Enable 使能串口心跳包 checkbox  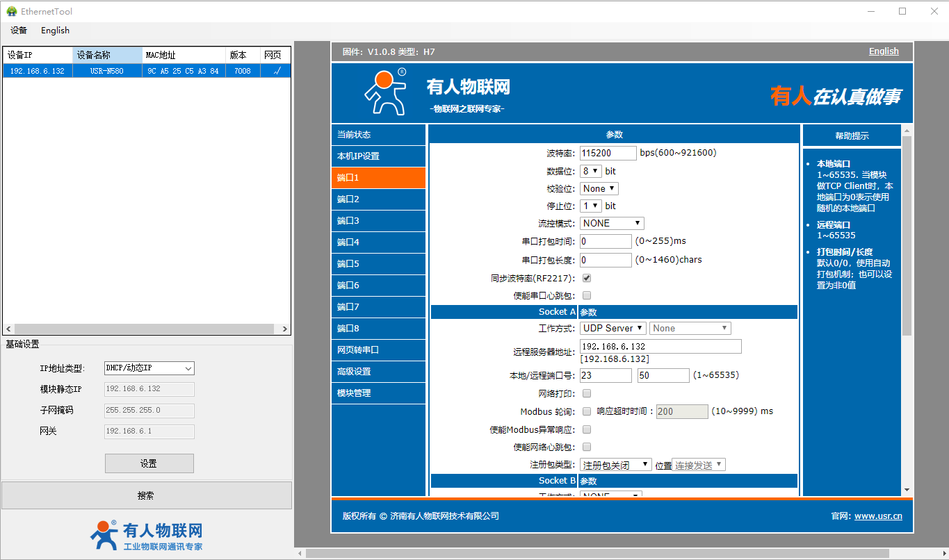click(x=587, y=295)
